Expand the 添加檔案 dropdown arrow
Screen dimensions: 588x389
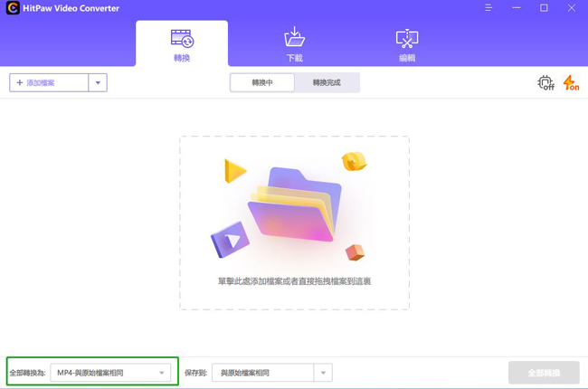click(x=98, y=83)
